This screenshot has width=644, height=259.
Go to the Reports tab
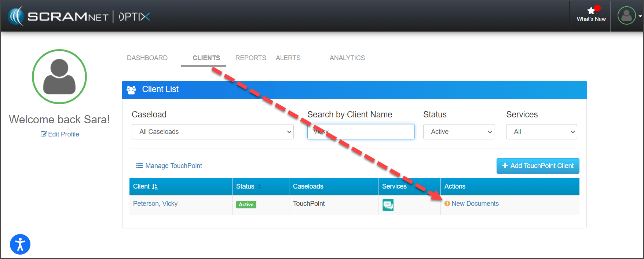[250, 58]
